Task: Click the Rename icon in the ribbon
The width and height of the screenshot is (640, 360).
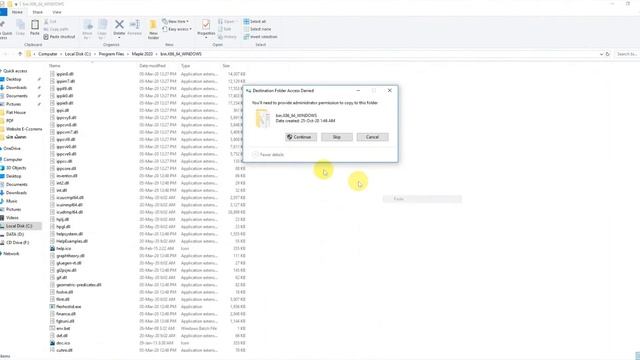Action: (x=134, y=24)
